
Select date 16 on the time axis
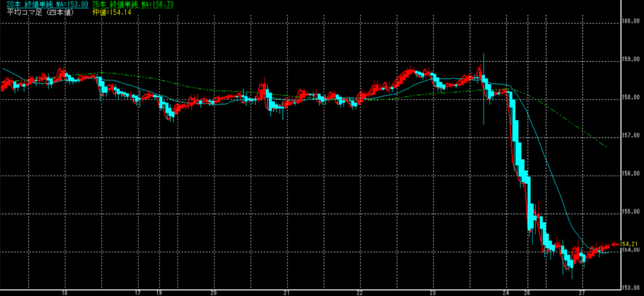pyautogui.click(x=65, y=292)
